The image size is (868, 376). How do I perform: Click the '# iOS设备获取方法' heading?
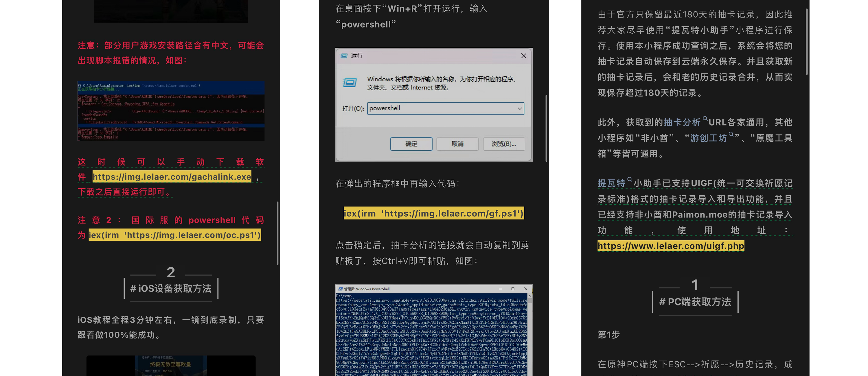[171, 288]
